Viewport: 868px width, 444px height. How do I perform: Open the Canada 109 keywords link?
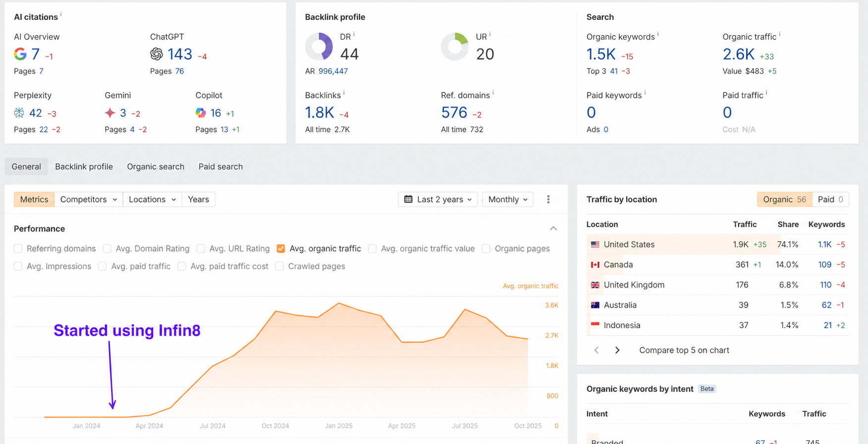[825, 265]
